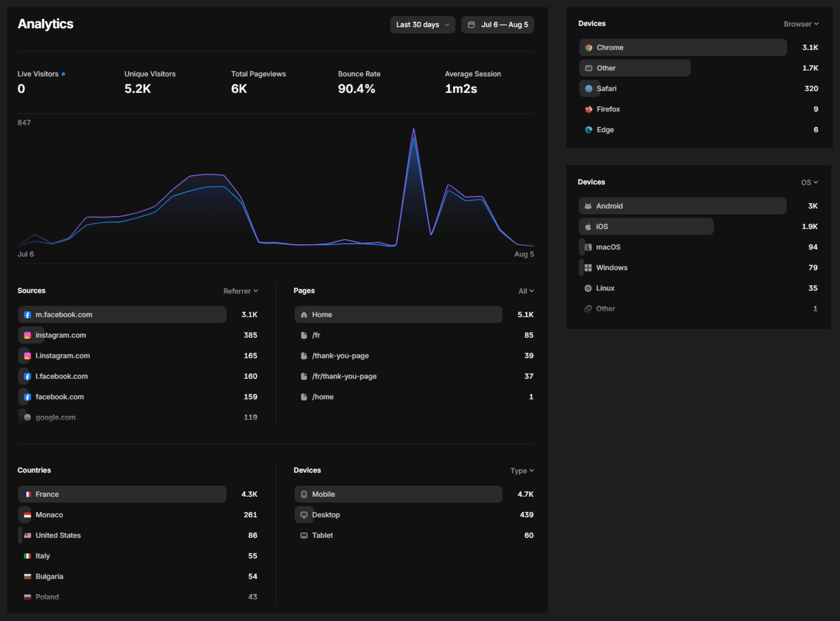840x621 pixels.
Task: Open the All filter in Pages
Action: (526, 291)
